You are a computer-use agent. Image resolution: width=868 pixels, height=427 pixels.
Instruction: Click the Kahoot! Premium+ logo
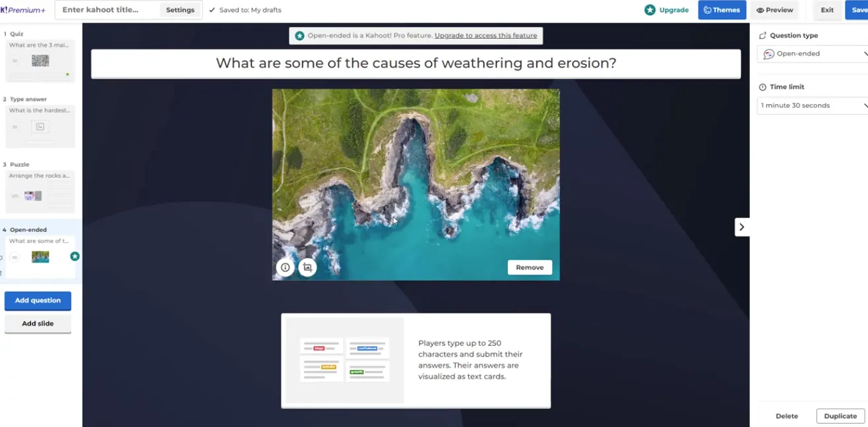point(23,10)
